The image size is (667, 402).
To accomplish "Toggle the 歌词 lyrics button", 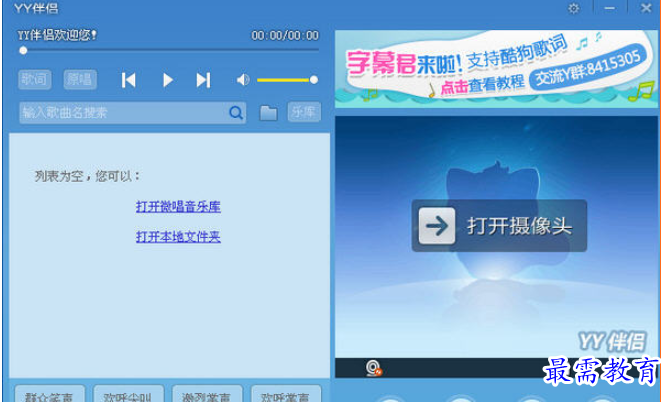I will click(x=35, y=79).
